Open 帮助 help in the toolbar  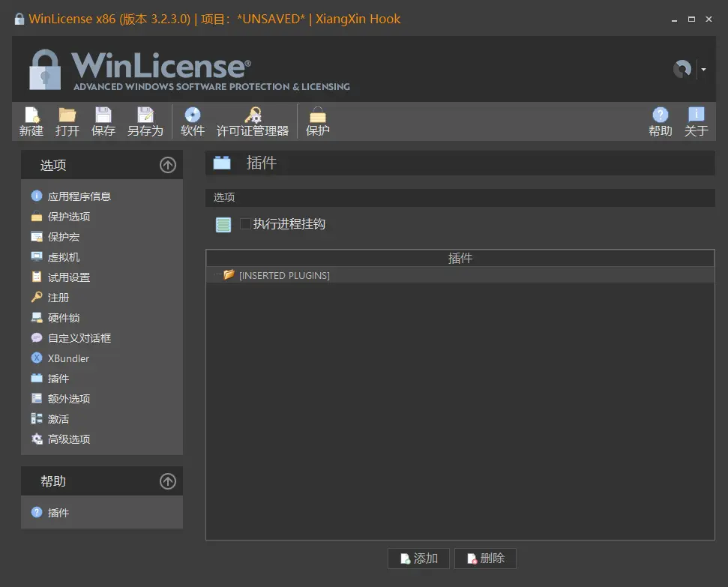[661, 121]
